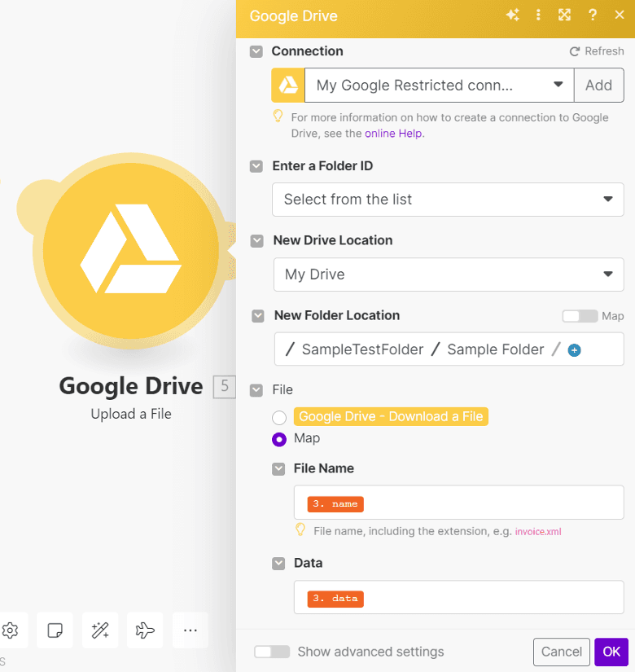The height and width of the screenshot is (672, 635).
Task: Open the New Drive Location dropdown
Action: pos(448,275)
